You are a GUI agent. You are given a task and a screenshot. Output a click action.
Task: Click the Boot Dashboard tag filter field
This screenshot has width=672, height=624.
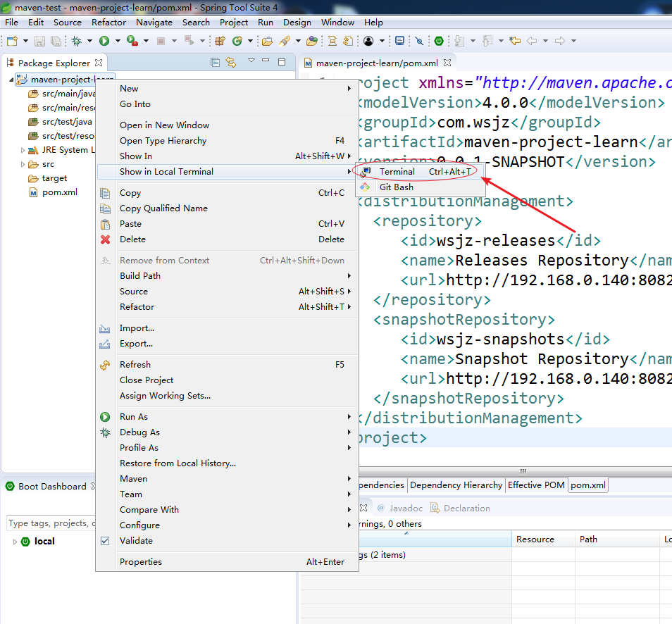pyautogui.click(x=51, y=523)
